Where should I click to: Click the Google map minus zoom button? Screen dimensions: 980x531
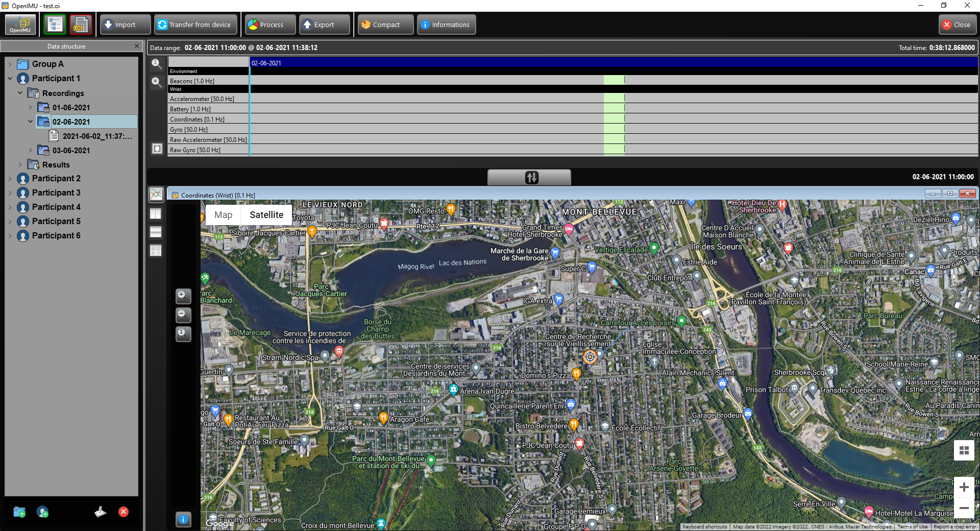click(964, 508)
